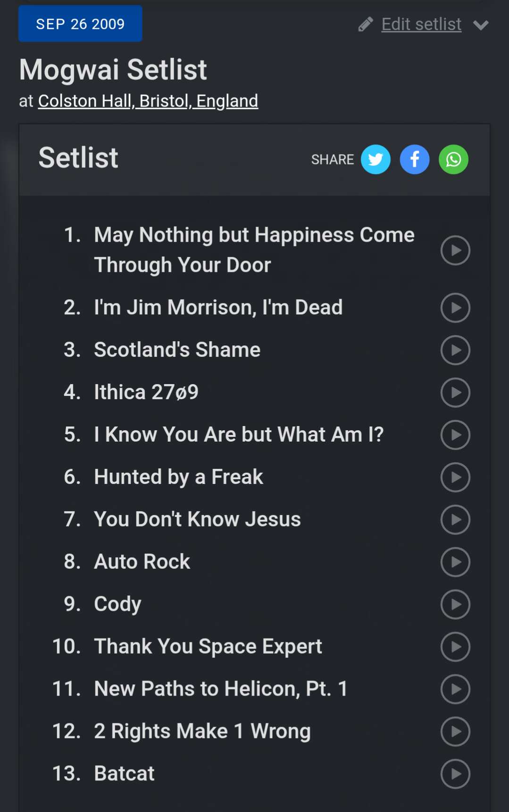Select "Thank You Space Expert" song title
Screen dimensions: 509x812
208,647
